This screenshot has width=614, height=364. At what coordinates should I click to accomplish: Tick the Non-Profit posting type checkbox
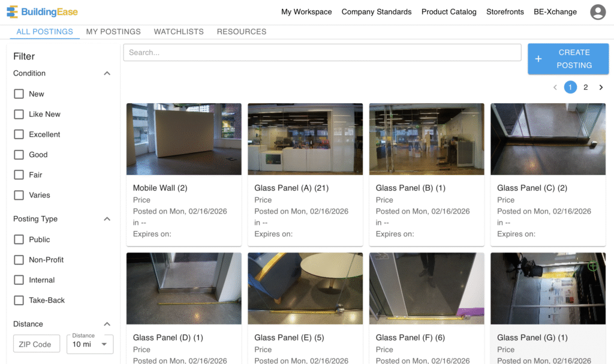click(x=19, y=260)
